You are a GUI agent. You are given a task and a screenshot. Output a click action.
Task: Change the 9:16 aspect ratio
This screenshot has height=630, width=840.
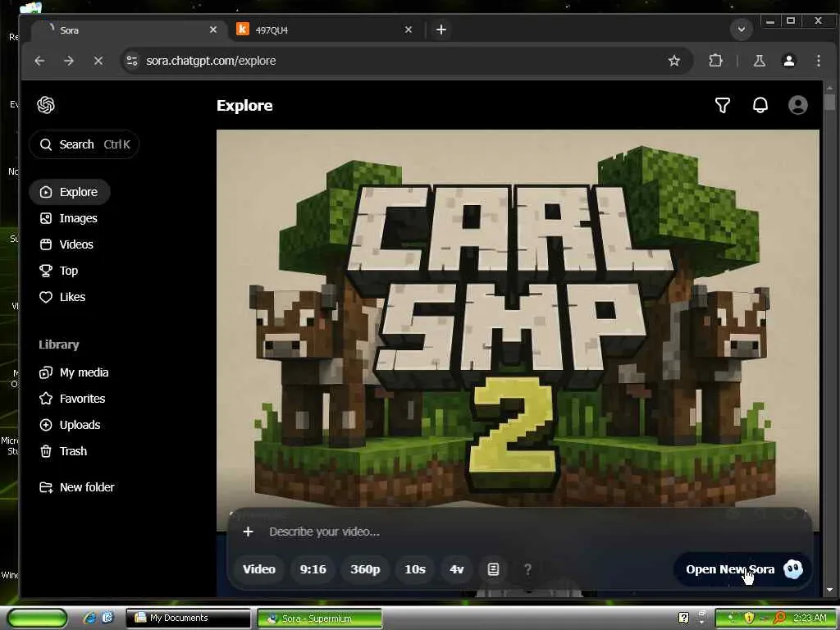[313, 569]
